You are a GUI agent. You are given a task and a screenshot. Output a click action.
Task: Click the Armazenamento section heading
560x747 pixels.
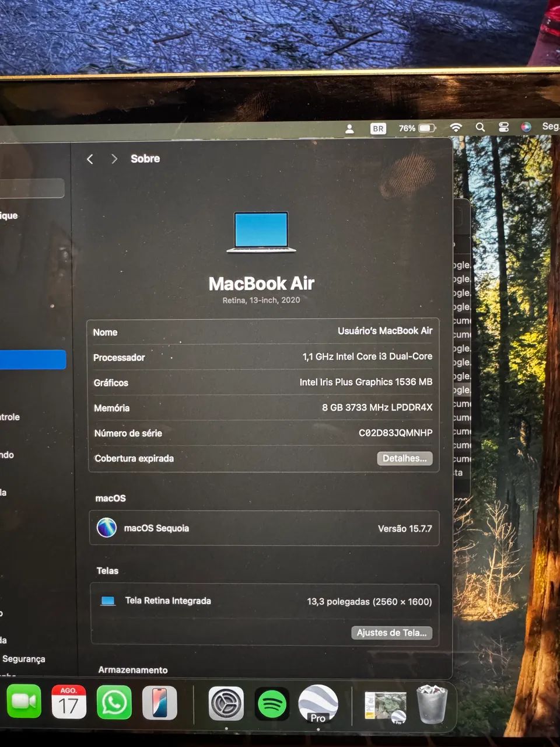(x=133, y=670)
